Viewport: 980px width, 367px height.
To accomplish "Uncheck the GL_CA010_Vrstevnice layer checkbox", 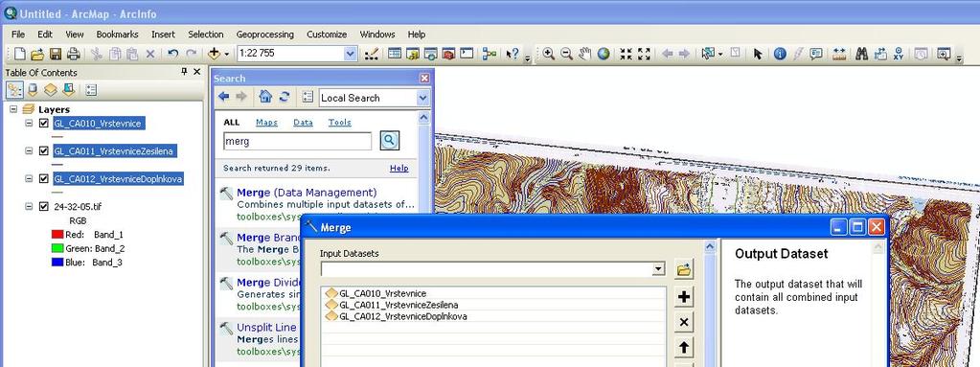I will 44,124.
